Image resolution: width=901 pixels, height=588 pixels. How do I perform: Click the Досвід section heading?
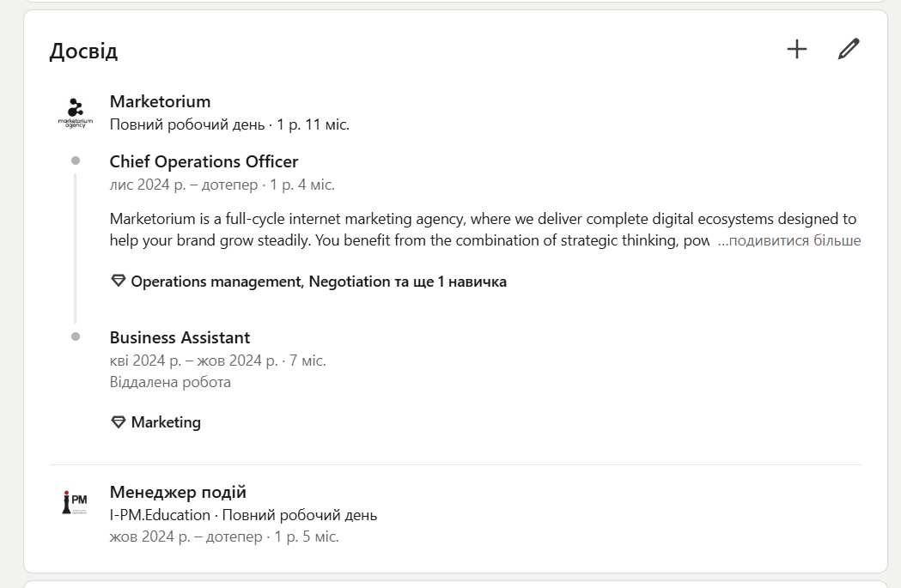pos(83,51)
